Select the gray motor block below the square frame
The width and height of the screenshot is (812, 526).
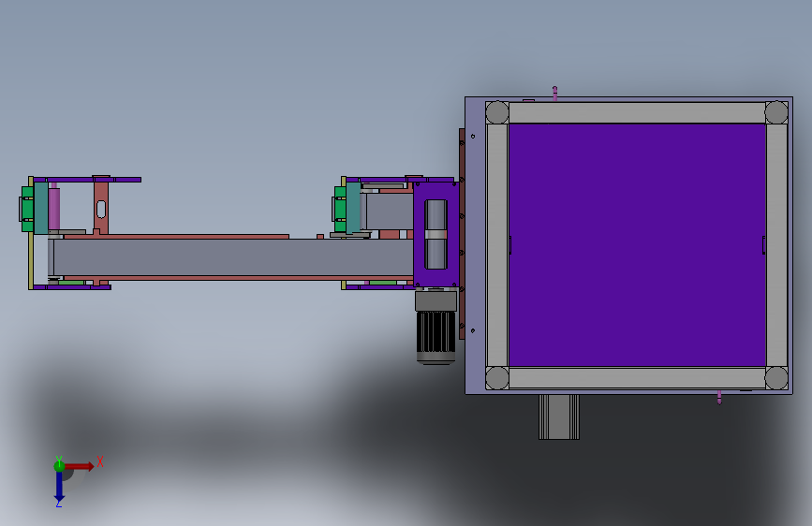(559, 416)
